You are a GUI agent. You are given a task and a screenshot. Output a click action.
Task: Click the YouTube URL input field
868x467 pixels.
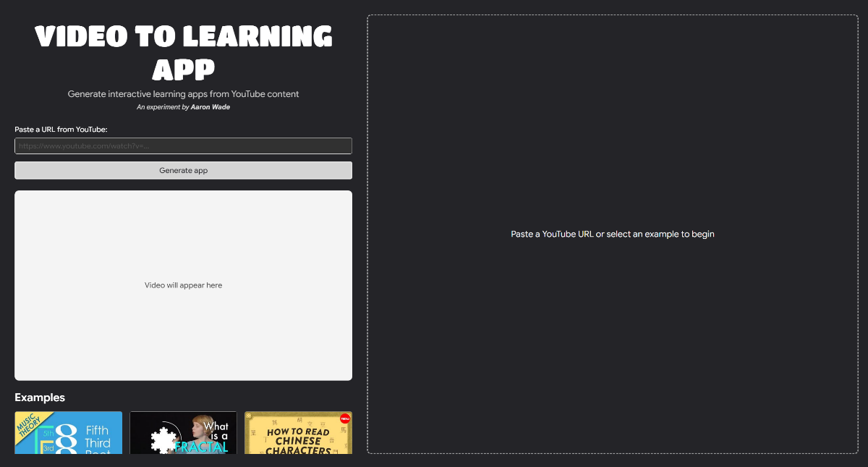click(183, 146)
